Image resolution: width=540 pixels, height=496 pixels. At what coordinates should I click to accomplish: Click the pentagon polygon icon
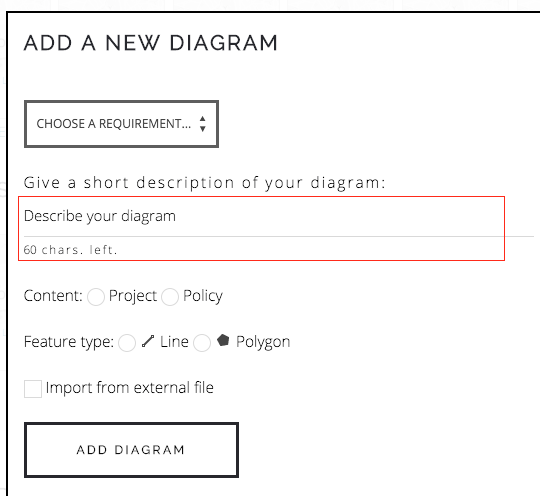point(223,340)
